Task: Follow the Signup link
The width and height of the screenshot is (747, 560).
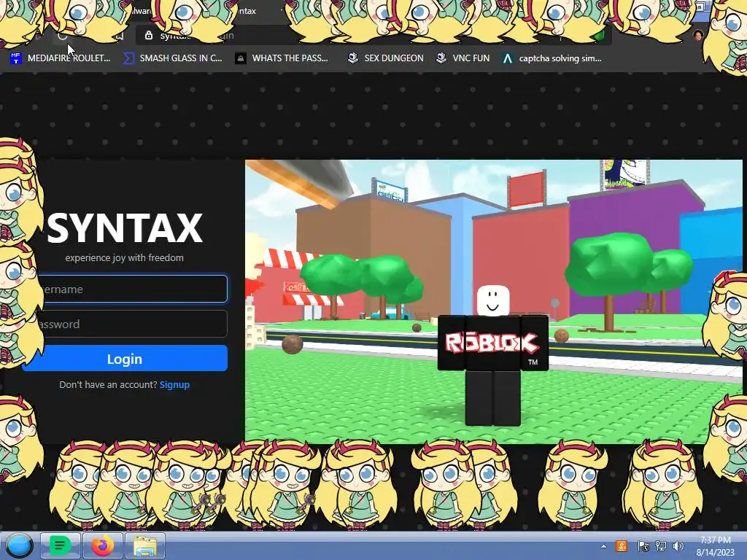Action: click(x=174, y=385)
